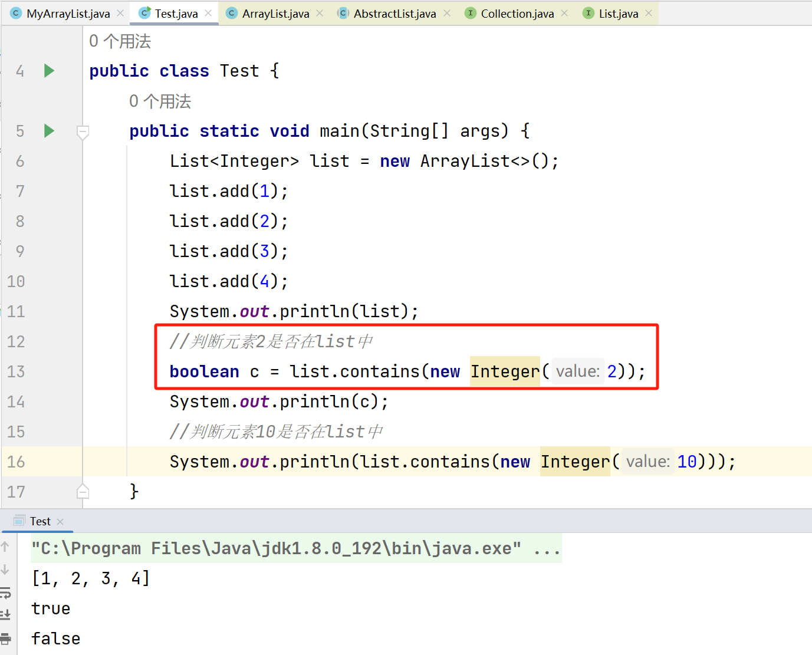Image resolution: width=812 pixels, height=655 pixels.
Task: Close the List.java tab
Action: pos(649,13)
